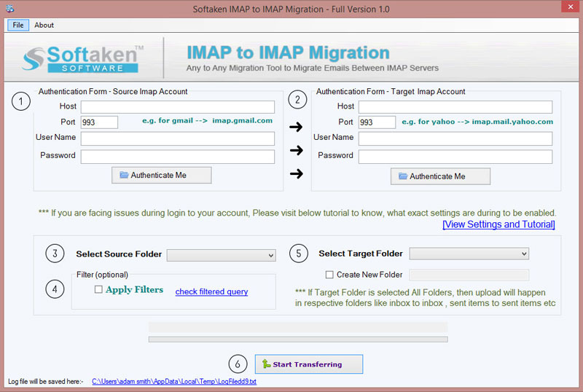The height and width of the screenshot is (392, 583).
Task: Click the Softaken Software logo
Action: [82, 58]
